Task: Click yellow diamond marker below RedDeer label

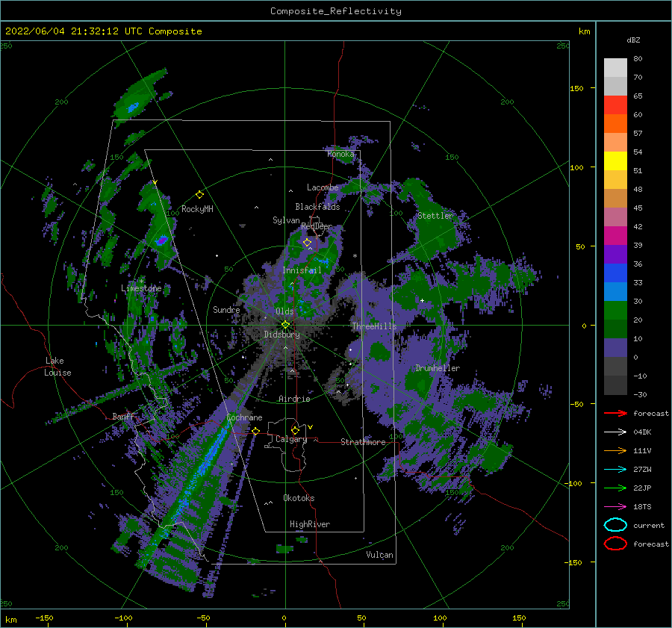Action: tap(307, 243)
